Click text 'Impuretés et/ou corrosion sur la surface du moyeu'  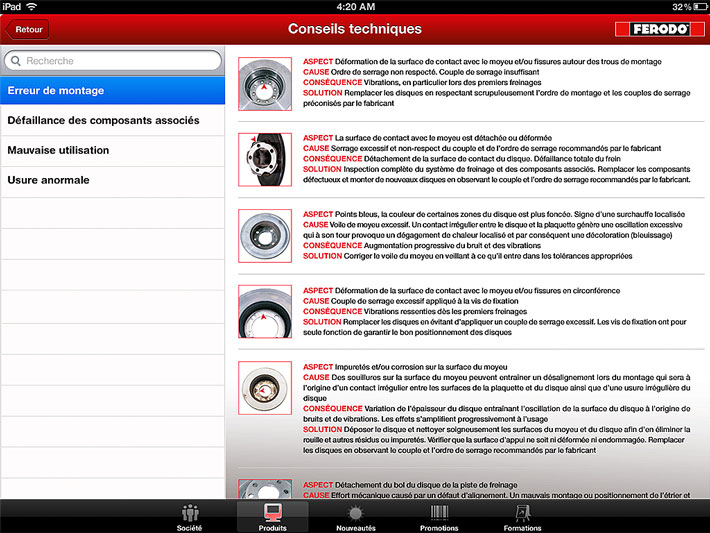click(x=421, y=367)
